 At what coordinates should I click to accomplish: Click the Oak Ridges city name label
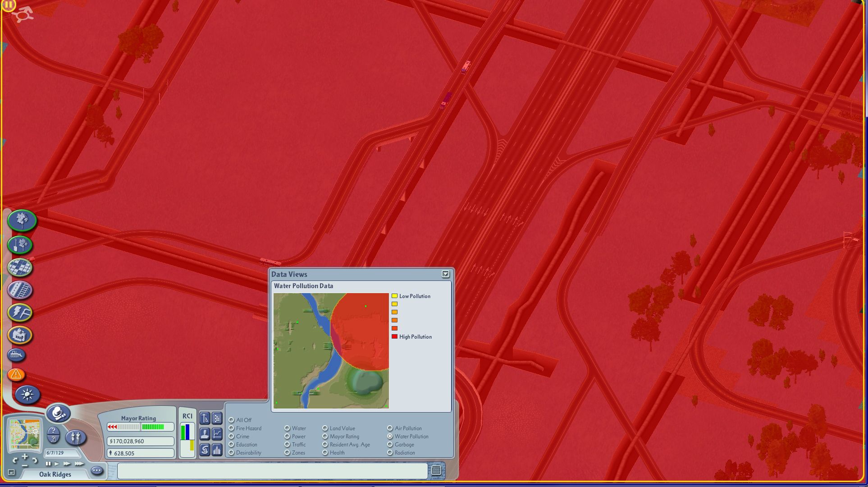(55, 474)
